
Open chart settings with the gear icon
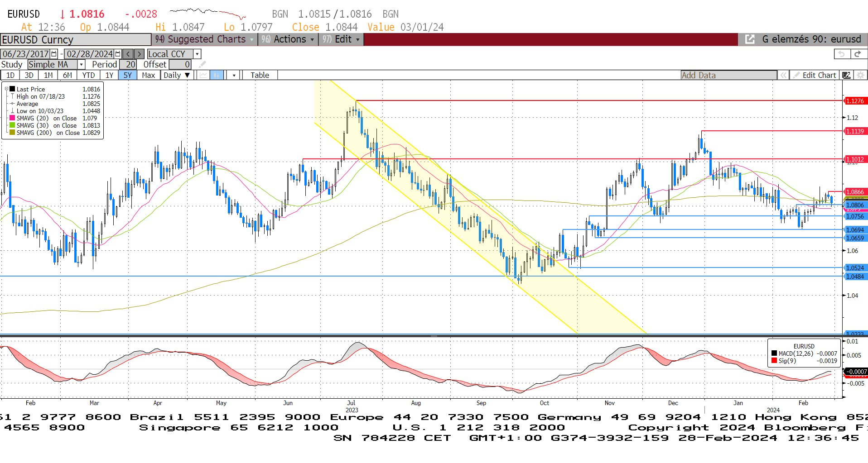click(x=860, y=75)
